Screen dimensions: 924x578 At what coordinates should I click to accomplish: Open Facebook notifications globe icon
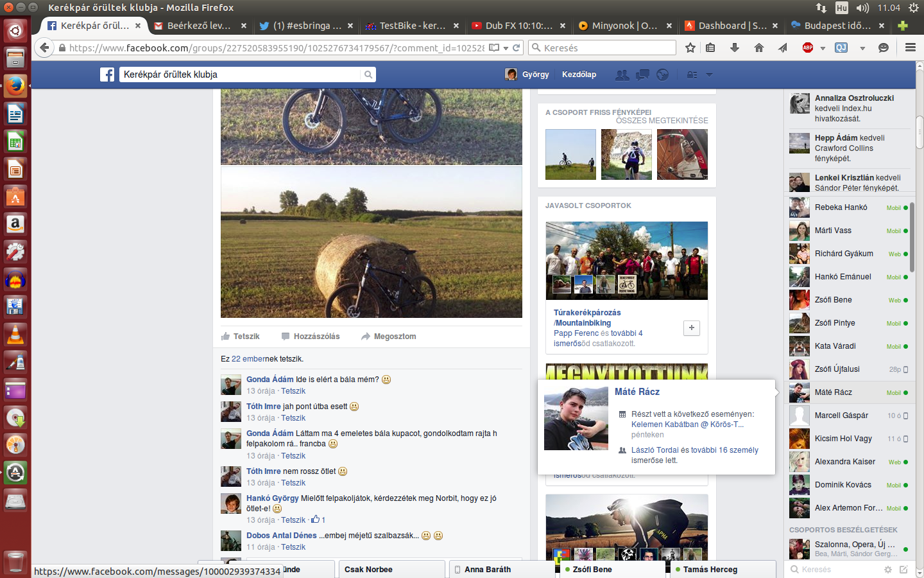662,74
